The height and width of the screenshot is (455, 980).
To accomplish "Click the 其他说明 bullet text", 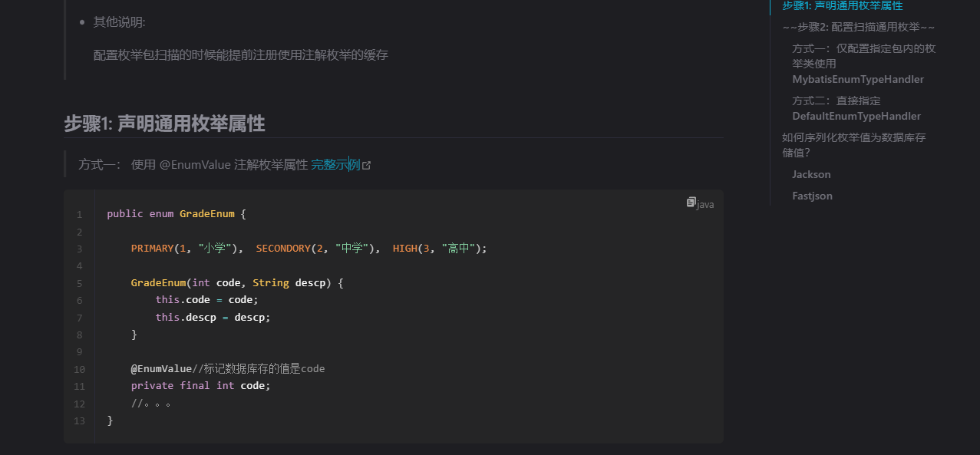I will point(119,21).
